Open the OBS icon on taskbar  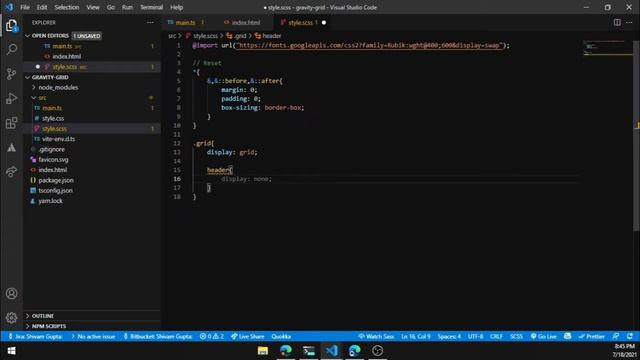click(x=377, y=351)
